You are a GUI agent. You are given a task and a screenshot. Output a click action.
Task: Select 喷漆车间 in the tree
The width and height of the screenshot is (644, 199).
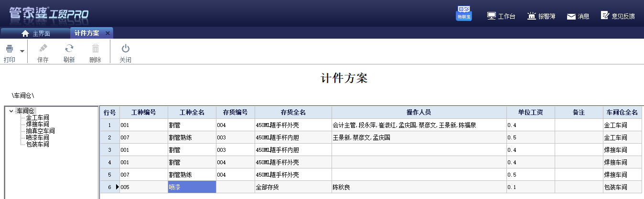coord(37,137)
